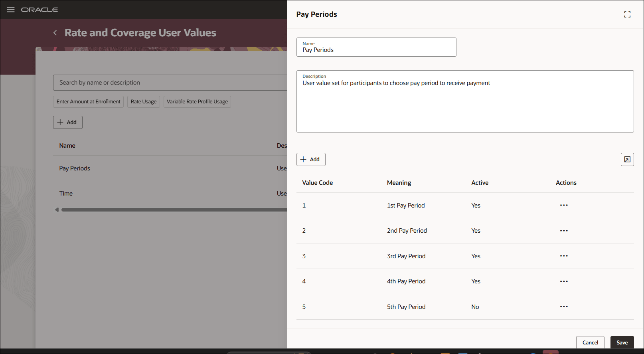Image resolution: width=644 pixels, height=354 pixels.
Task: Open actions menu for 1st Pay Period
Action: pyautogui.click(x=564, y=205)
